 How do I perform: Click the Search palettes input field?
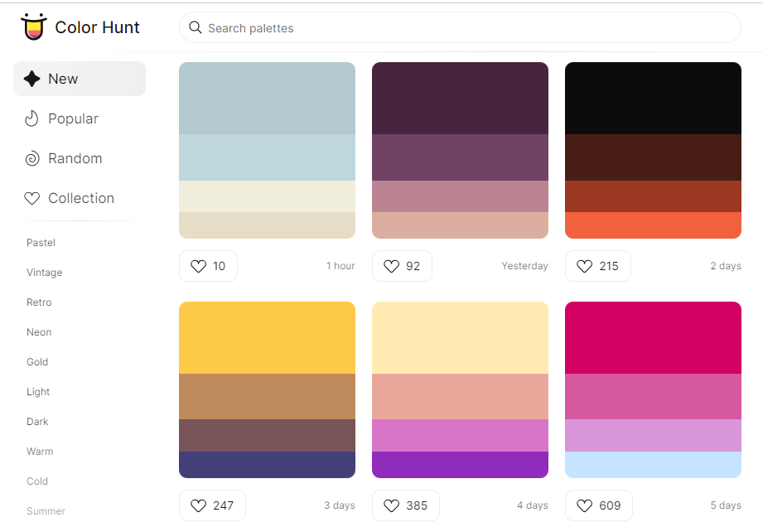point(460,27)
